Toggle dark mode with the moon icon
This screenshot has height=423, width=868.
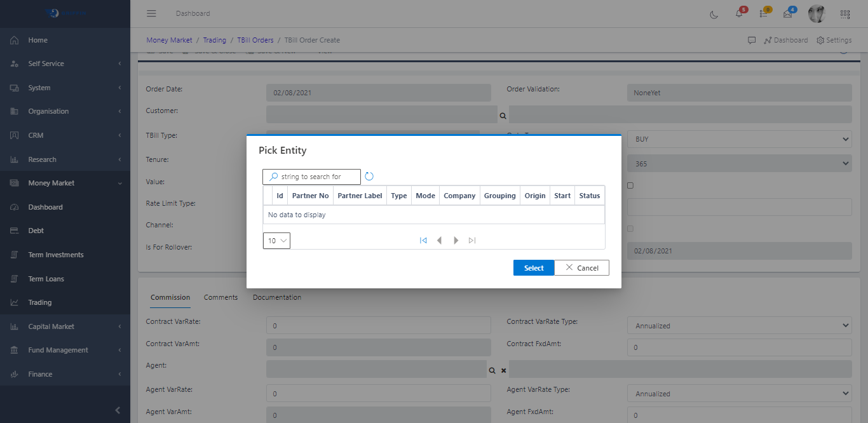coord(714,14)
